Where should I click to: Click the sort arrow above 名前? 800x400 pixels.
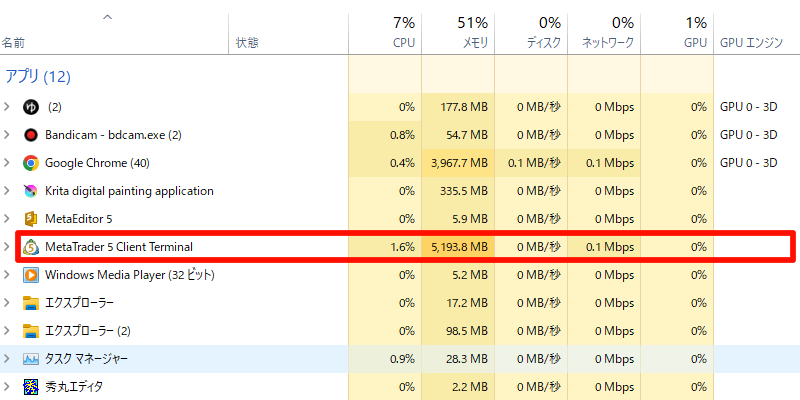[107, 17]
